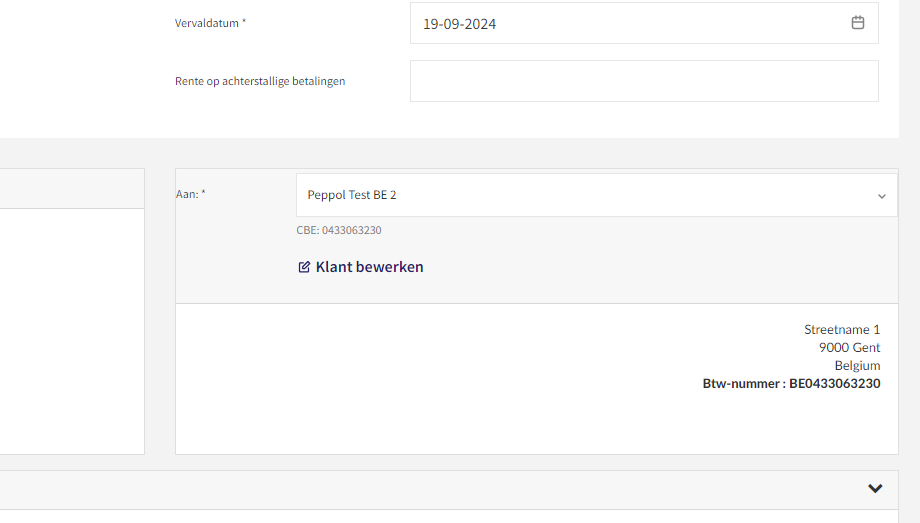Click the Belgium country line
The image size is (920, 523).
click(857, 365)
